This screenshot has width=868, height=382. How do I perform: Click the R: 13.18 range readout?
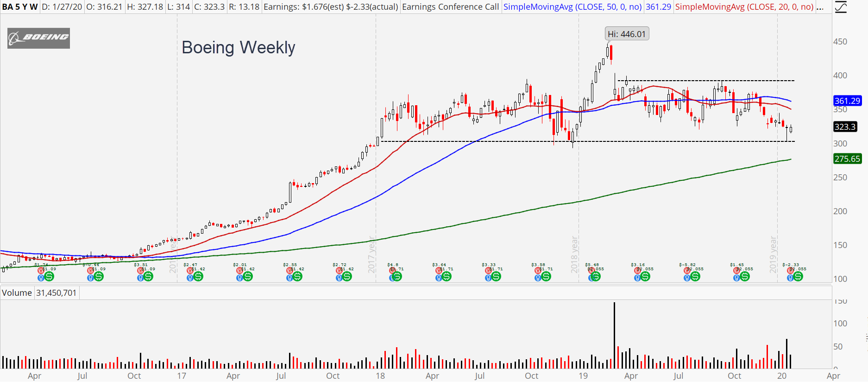pos(244,7)
